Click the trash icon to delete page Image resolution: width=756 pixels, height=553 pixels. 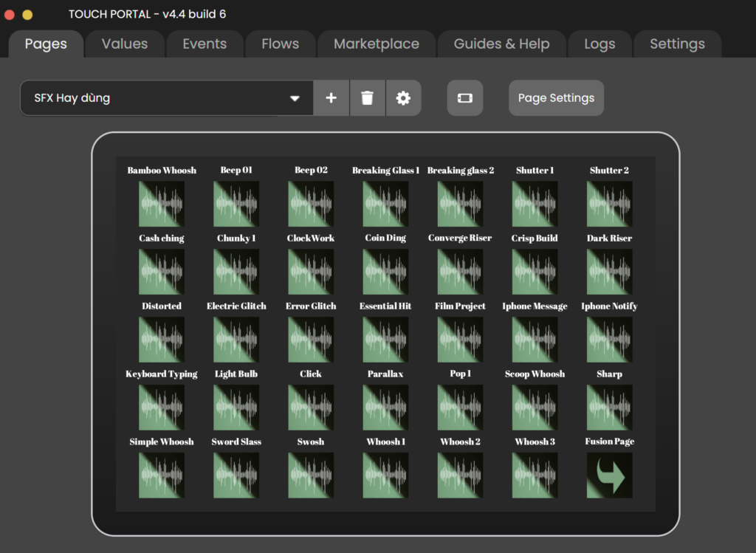(x=367, y=98)
